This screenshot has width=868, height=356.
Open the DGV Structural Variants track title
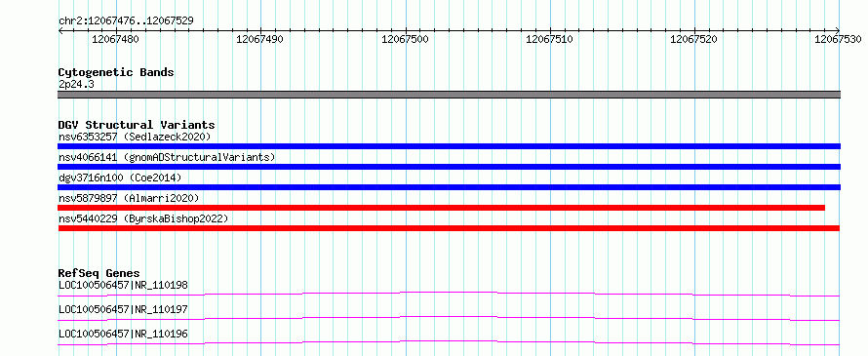(137, 125)
